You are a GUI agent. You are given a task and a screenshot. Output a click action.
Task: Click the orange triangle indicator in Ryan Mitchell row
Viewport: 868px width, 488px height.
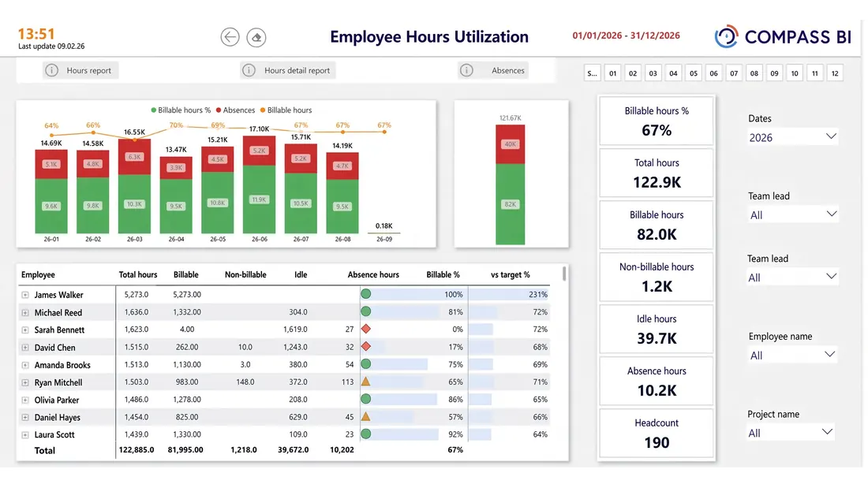coord(366,382)
